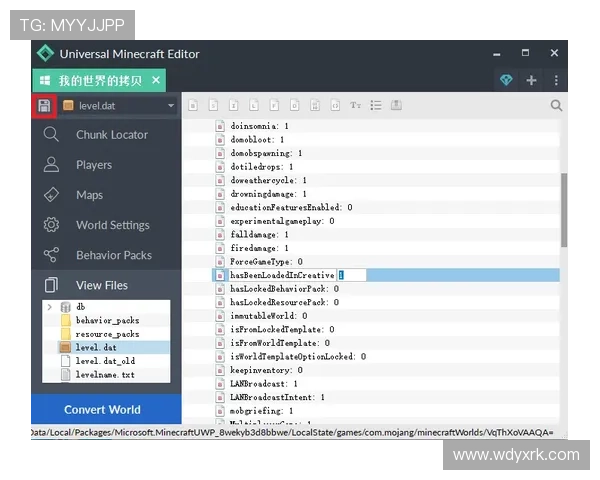The width and height of the screenshot is (600, 480).
Task: Select the domobspawning: 1 entry
Action: point(266,153)
